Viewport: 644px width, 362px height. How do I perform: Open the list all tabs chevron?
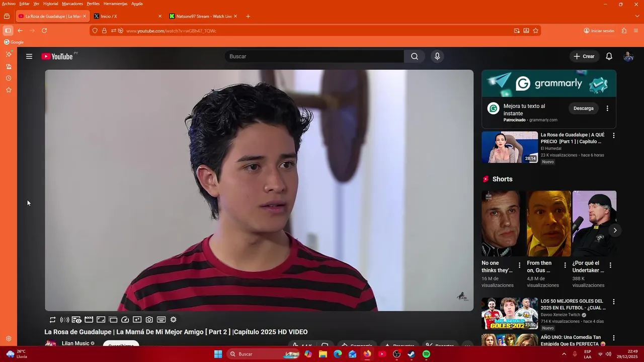tap(637, 16)
